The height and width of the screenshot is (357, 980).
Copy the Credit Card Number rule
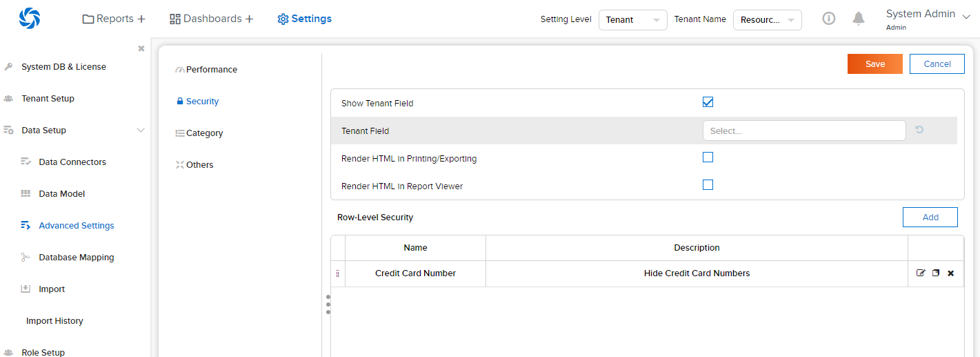click(x=936, y=273)
